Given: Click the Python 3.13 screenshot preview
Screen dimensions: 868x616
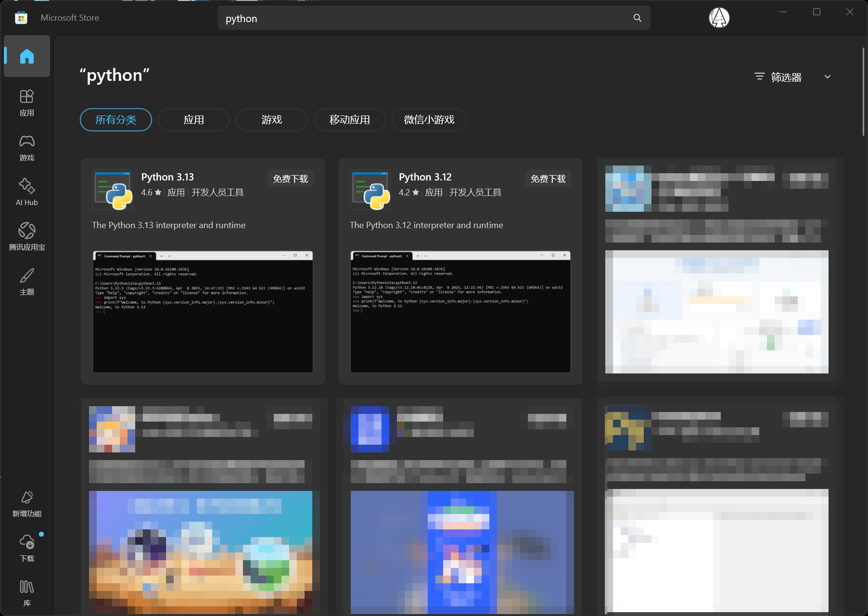Looking at the screenshot, I should click(202, 312).
